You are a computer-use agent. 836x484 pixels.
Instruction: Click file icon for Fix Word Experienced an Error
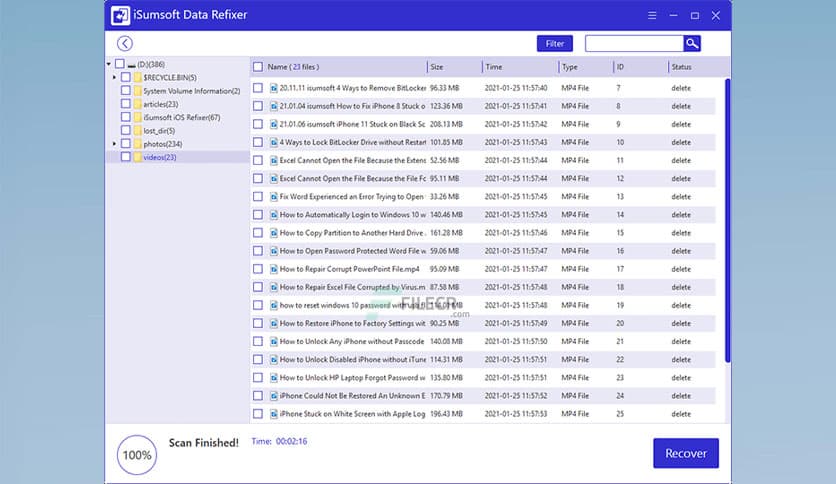(x=274, y=197)
